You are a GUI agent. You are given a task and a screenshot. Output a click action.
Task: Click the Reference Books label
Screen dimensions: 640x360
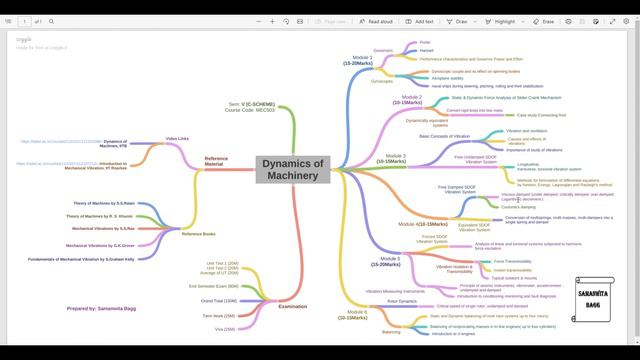(198, 234)
